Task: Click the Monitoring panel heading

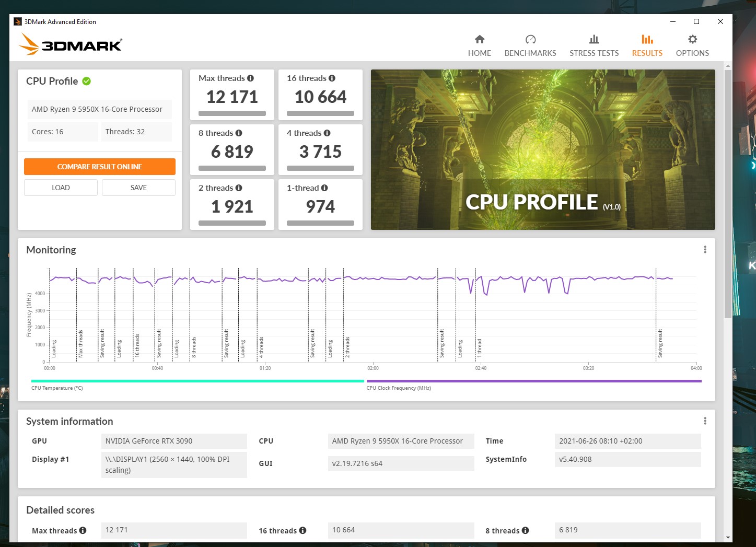Action: [x=51, y=250]
